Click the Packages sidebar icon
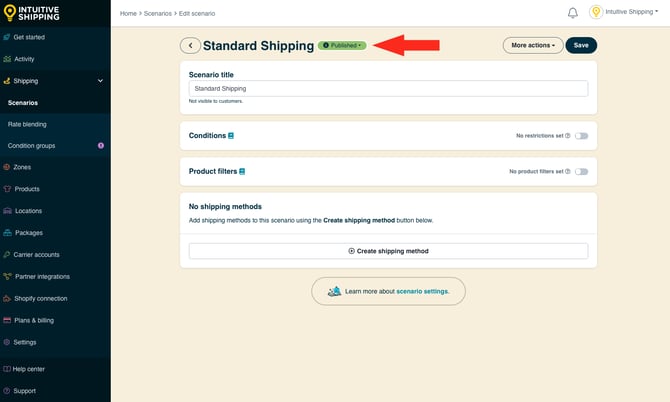670x402 pixels. pos(7,233)
